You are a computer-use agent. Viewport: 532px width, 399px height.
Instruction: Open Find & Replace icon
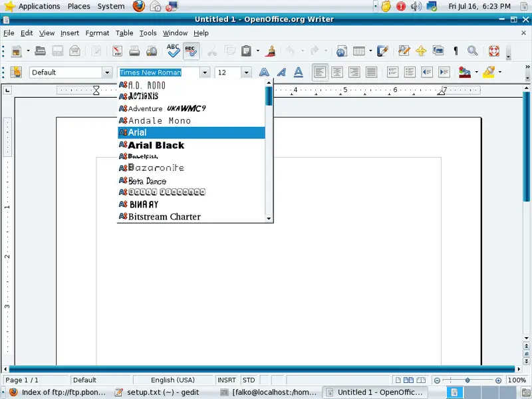(404, 51)
